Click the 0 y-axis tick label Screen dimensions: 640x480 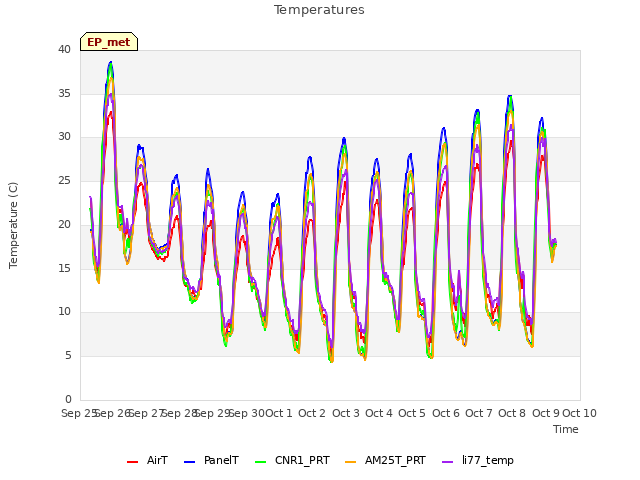click(68, 399)
